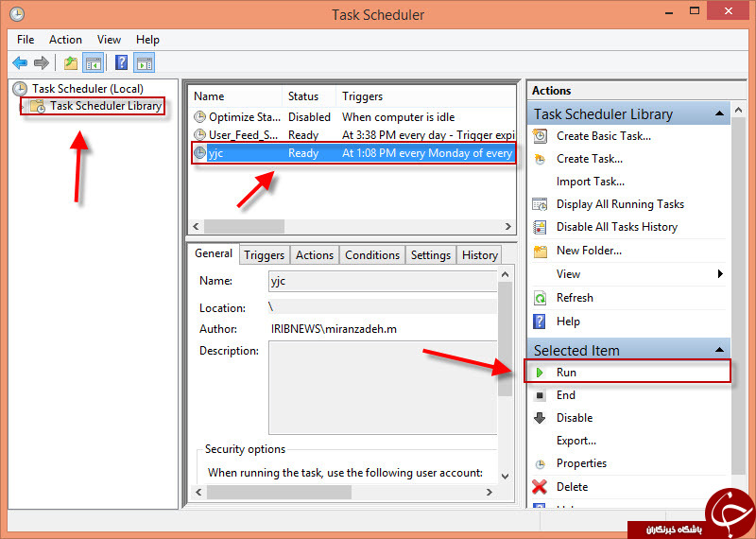756x539 pixels.
Task: Click the red X Delete icon
Action: [540, 486]
